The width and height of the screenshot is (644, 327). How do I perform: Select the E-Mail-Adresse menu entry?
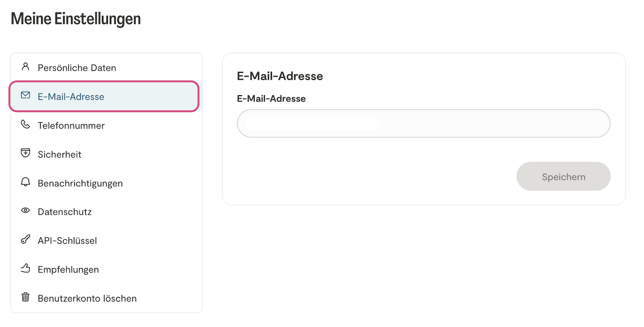71,97
